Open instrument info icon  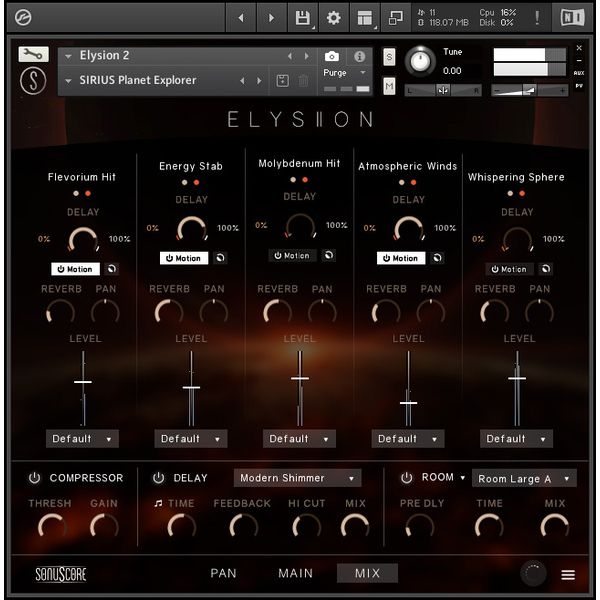[359, 57]
